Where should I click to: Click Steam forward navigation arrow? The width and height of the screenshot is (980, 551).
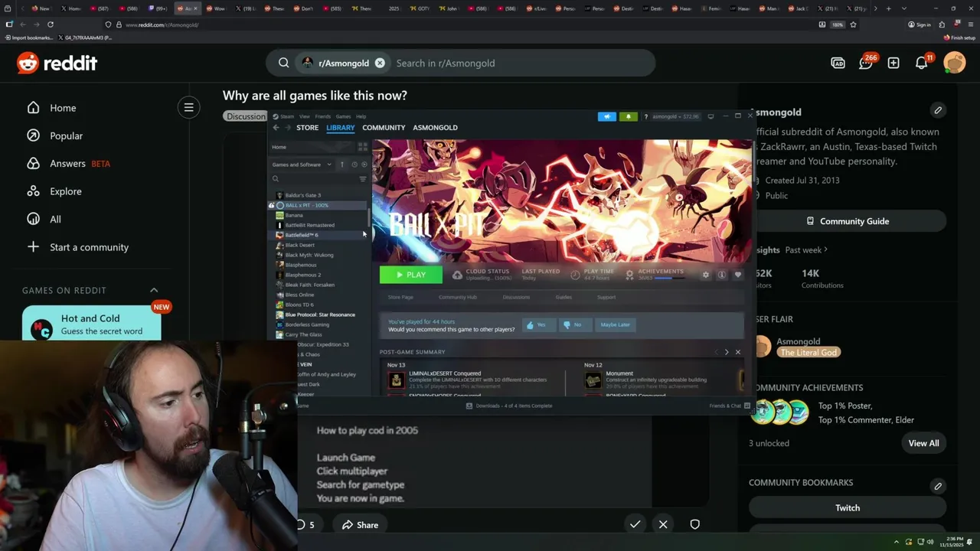pos(287,128)
